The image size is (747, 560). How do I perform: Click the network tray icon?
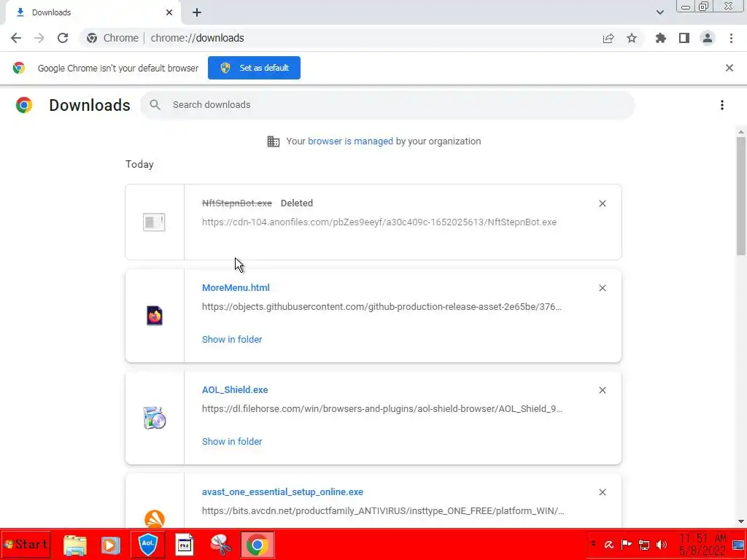coord(644,545)
